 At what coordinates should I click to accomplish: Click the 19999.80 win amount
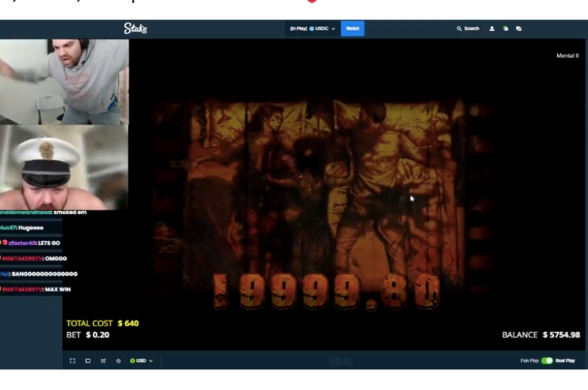click(326, 292)
